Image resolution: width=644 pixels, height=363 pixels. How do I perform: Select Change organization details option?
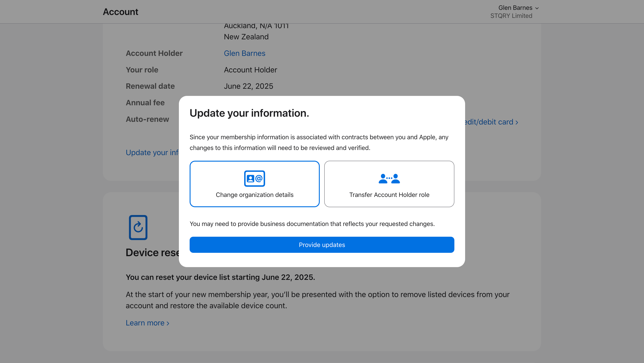point(254,184)
